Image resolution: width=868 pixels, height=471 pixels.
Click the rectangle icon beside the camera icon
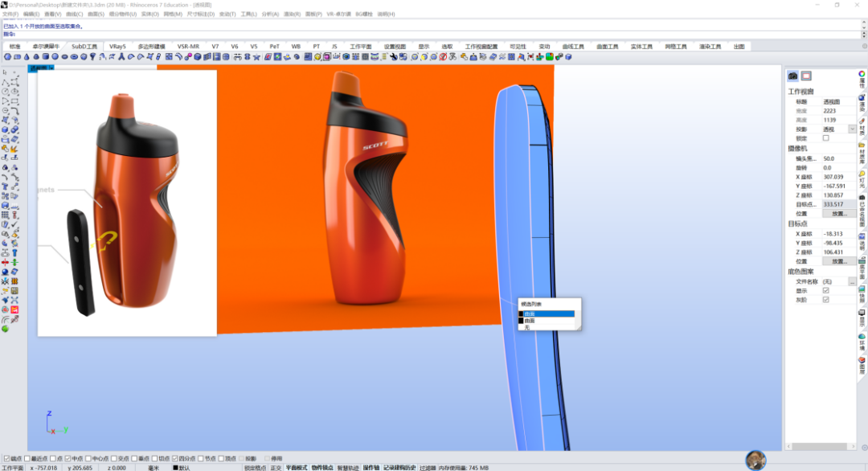pos(806,76)
